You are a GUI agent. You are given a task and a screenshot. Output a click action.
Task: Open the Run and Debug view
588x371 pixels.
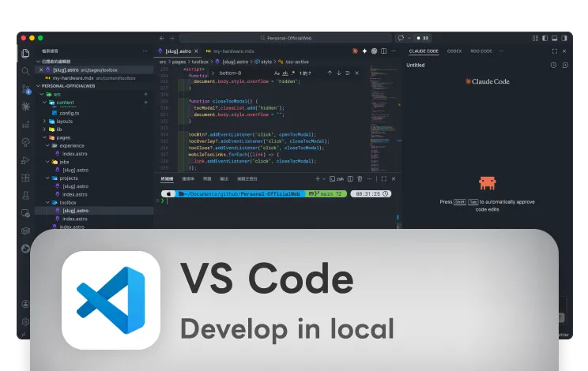click(x=25, y=160)
